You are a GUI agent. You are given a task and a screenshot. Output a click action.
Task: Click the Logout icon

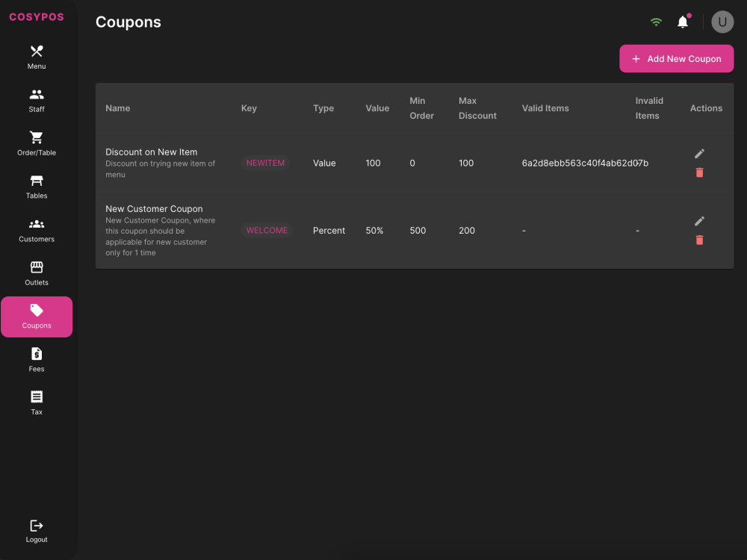pyautogui.click(x=37, y=526)
